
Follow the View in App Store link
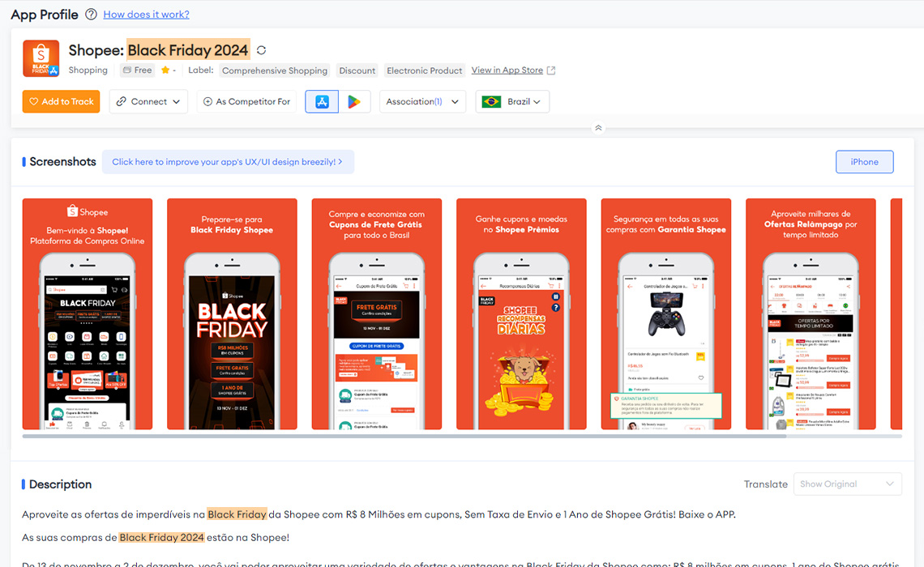(507, 70)
